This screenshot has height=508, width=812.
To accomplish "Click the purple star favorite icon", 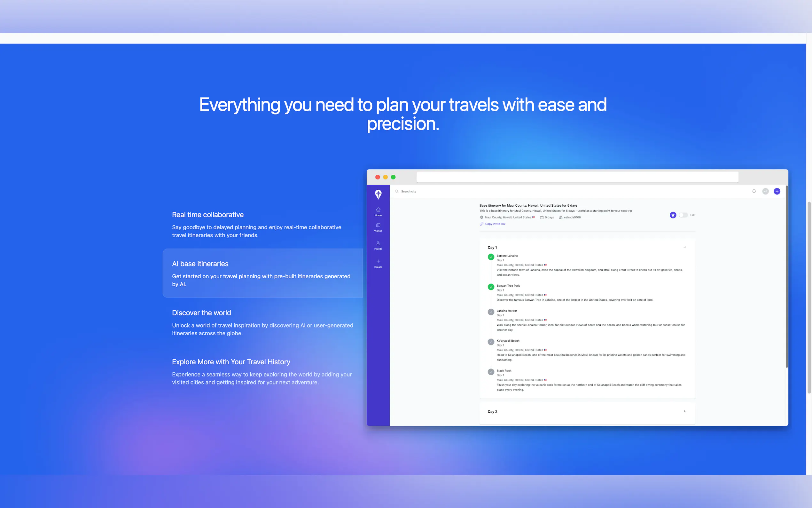I will coord(673,215).
